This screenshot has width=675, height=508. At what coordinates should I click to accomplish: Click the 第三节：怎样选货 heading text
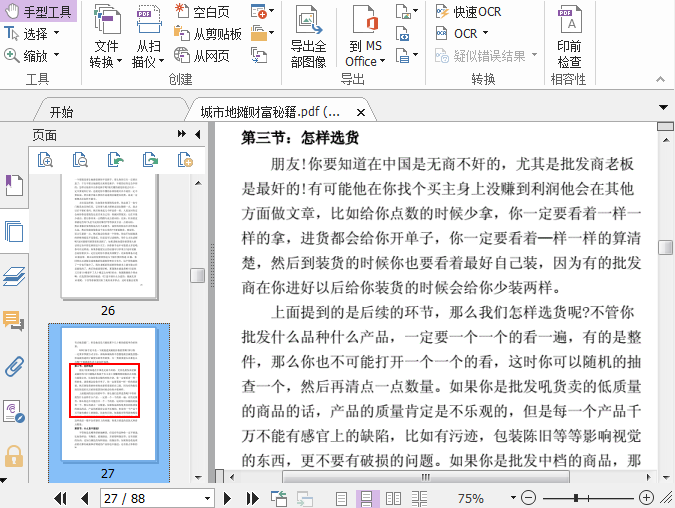click(300, 138)
